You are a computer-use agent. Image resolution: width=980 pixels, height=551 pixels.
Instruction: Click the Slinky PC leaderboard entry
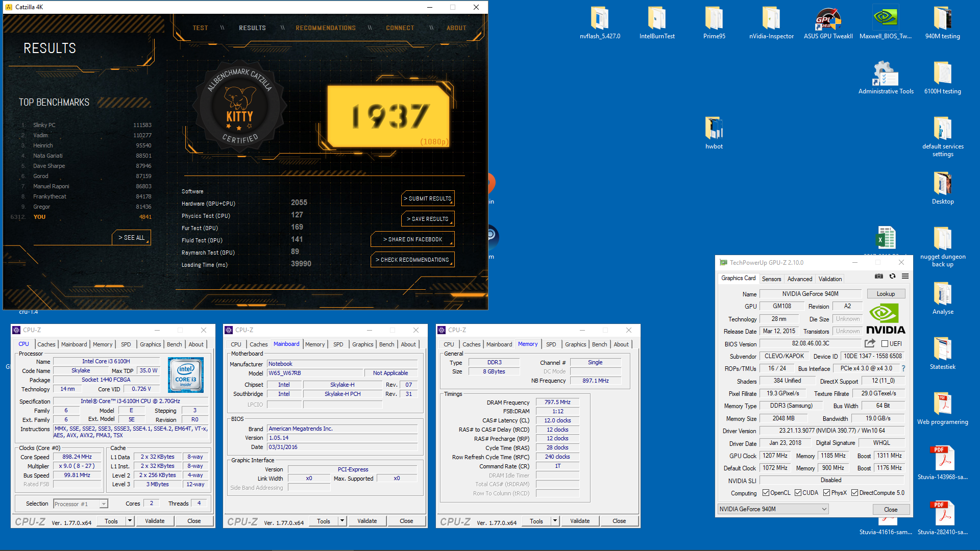click(87, 125)
